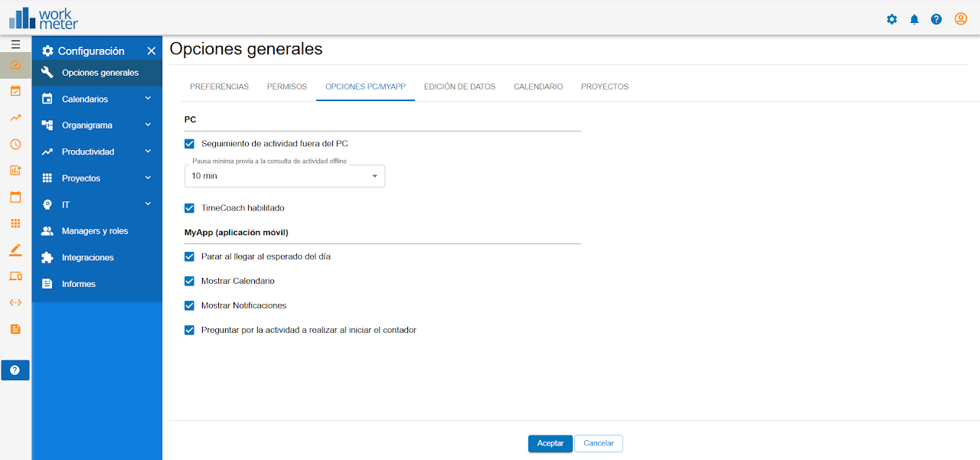
Task: Click the blue help button in left rail
Action: [x=15, y=370]
